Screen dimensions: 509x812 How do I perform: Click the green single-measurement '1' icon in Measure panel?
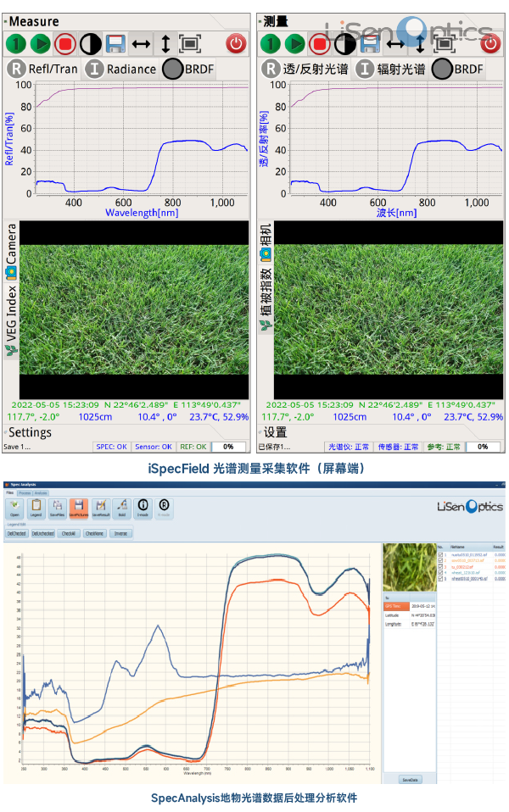coord(15,44)
